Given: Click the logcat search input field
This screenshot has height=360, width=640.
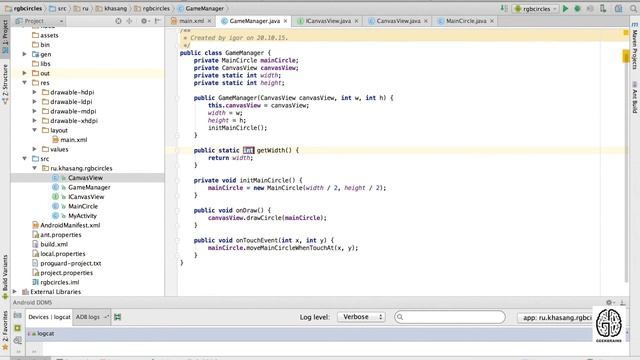Looking at the screenshot, I should (450, 317).
